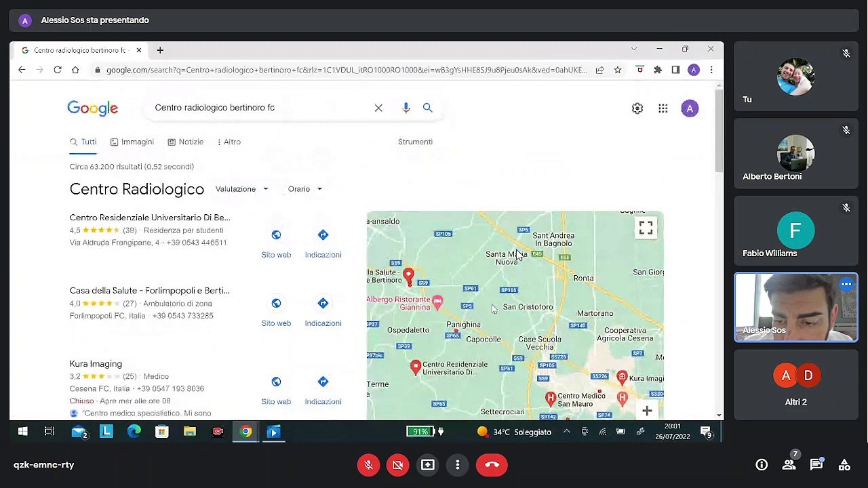Image resolution: width=868 pixels, height=488 pixels.
Task: Expand the map to full screen
Action: click(646, 228)
